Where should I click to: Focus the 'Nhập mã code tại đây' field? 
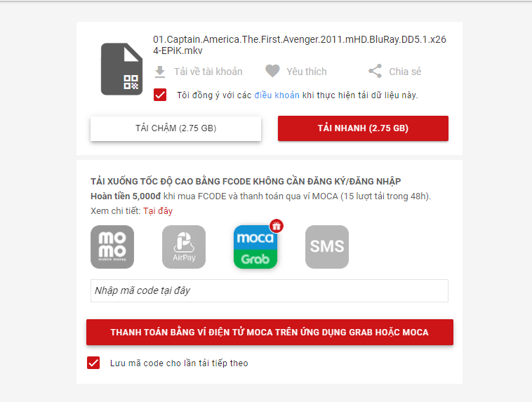tap(270, 290)
